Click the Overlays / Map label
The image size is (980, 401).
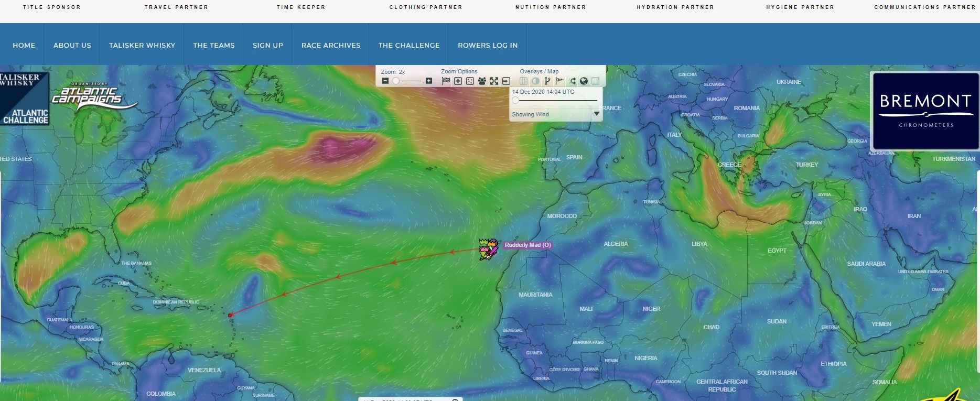(539, 71)
